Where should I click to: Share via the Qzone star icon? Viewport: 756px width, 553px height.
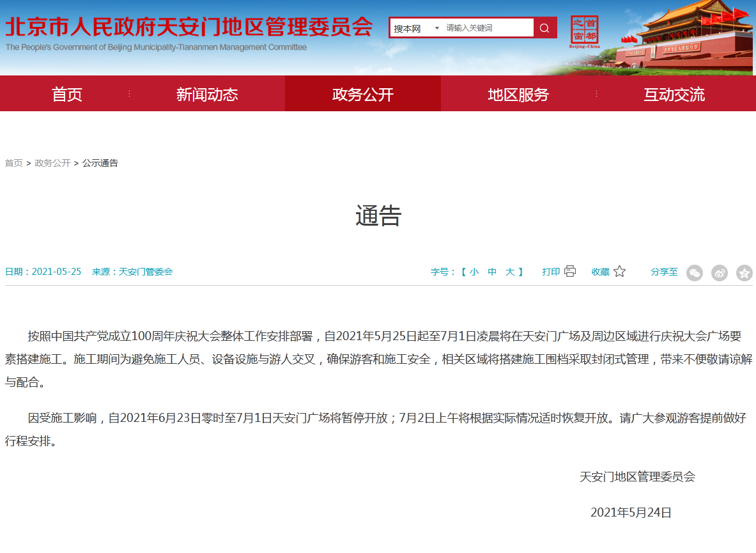744,273
